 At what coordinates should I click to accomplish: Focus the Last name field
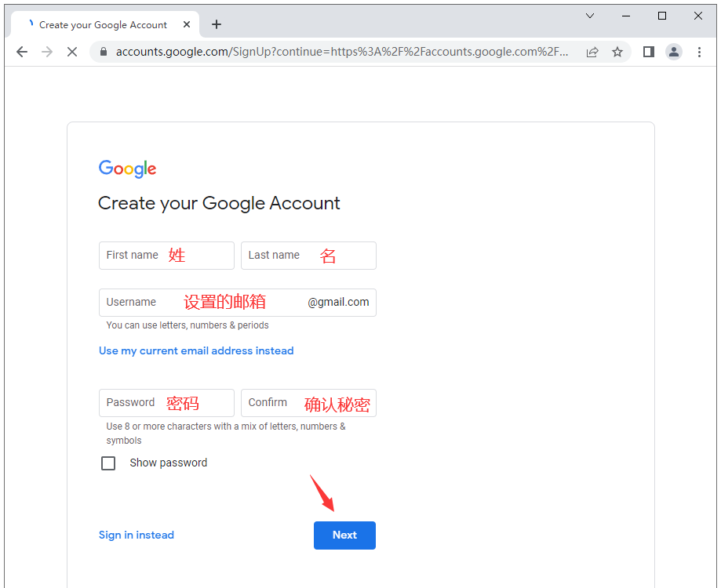(308, 256)
